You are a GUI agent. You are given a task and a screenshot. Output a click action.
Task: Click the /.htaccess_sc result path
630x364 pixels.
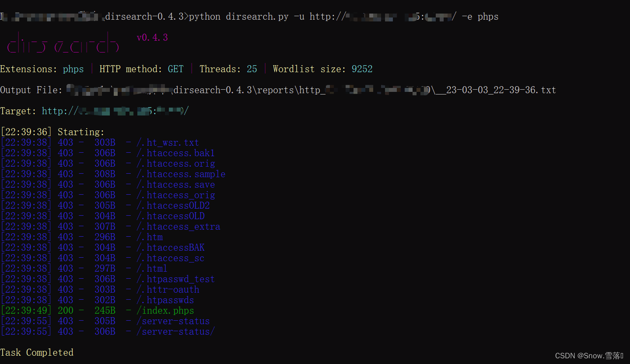(171, 258)
